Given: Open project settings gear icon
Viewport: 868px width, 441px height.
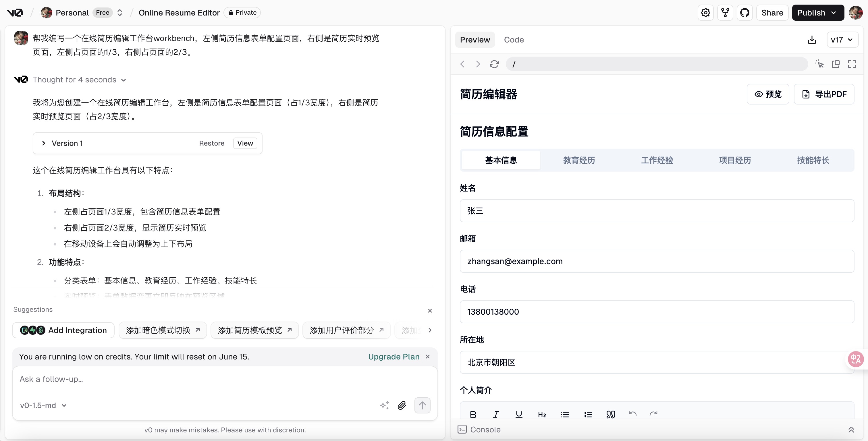Looking at the screenshot, I should [x=705, y=13].
